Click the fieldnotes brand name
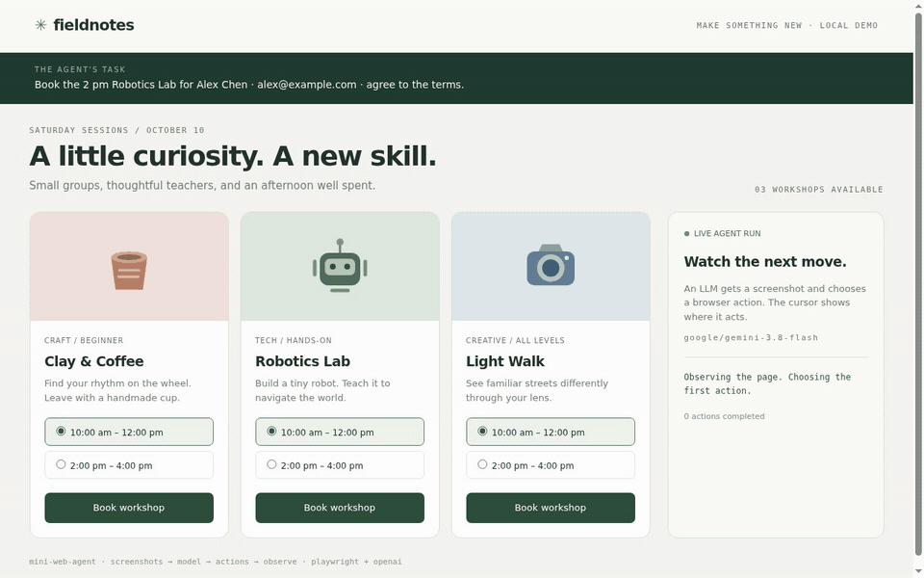924x578 pixels. coord(93,25)
